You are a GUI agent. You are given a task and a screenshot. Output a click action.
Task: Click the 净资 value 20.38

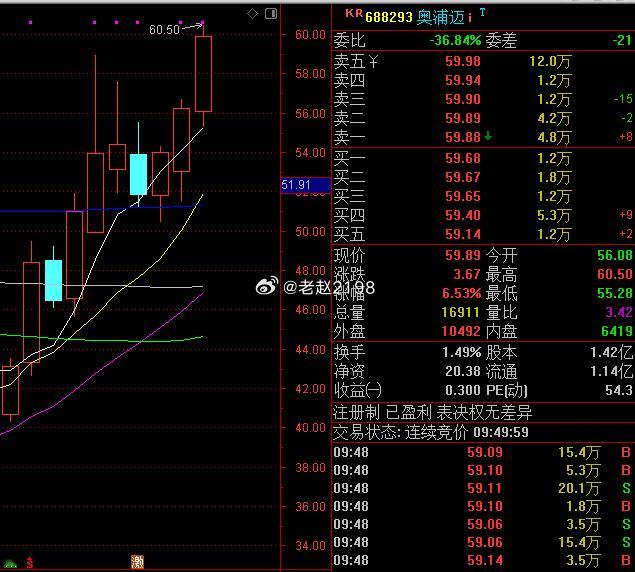[462, 371]
